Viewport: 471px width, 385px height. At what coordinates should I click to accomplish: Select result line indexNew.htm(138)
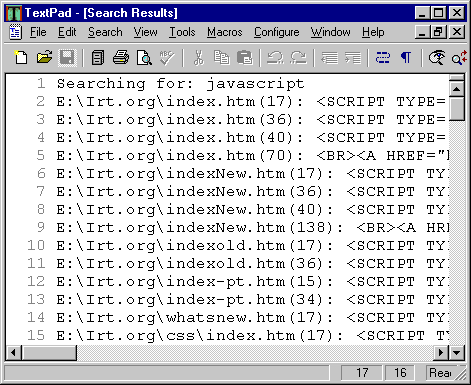pyautogui.click(x=252, y=227)
